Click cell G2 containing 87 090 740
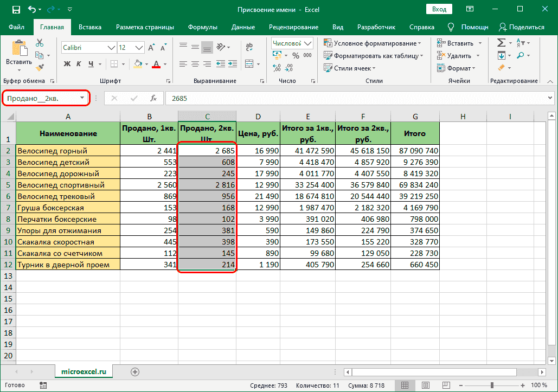Viewport: 558px width, 392px height. click(415, 151)
